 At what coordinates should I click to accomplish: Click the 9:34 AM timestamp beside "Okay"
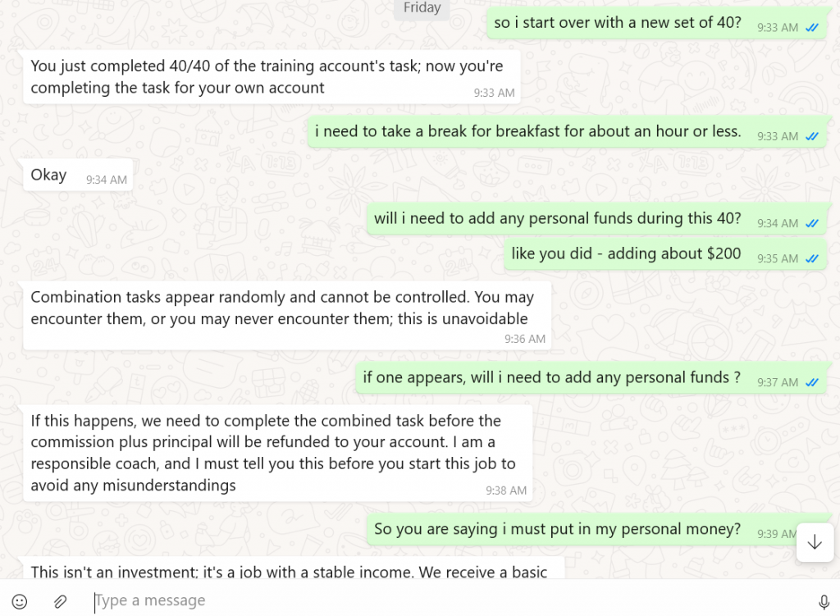pyautogui.click(x=107, y=180)
